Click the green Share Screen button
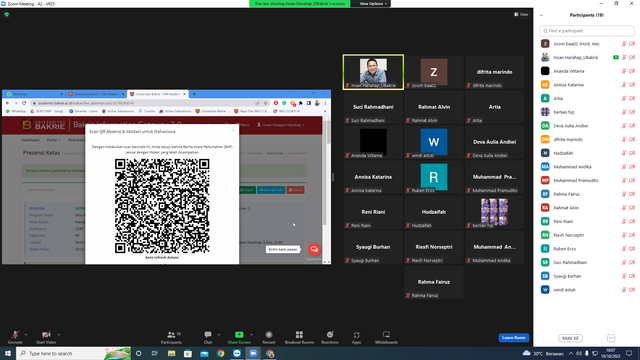This screenshot has width=640, height=360. point(239,337)
